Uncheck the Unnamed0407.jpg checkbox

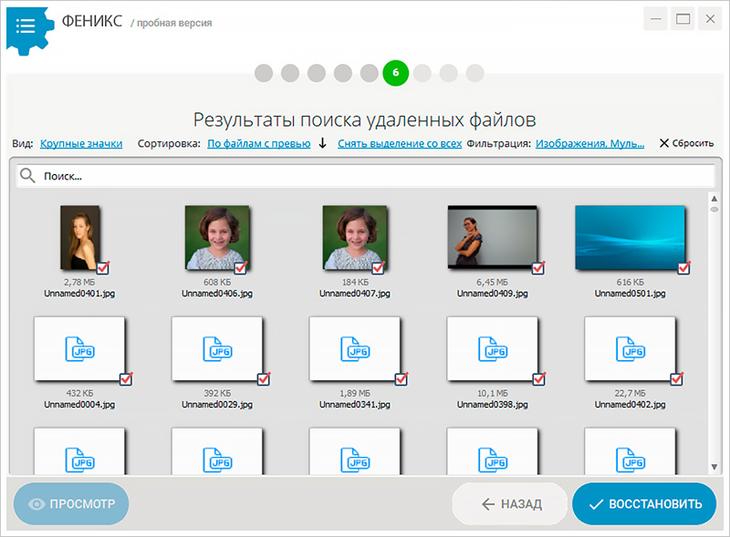click(378, 268)
